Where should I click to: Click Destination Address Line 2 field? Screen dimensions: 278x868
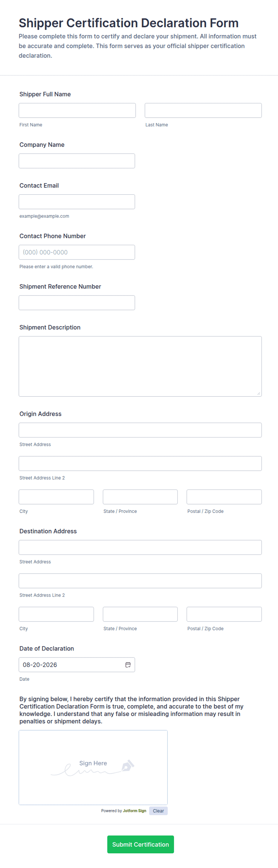(x=140, y=581)
